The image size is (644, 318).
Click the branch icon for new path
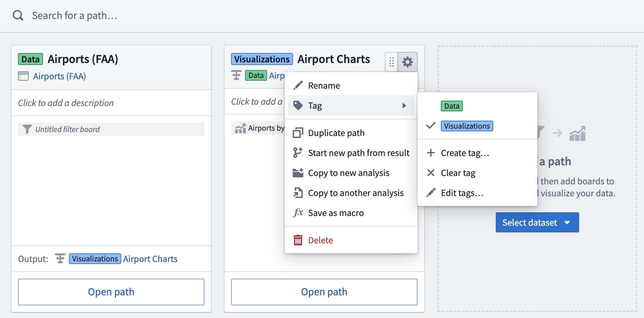(298, 153)
